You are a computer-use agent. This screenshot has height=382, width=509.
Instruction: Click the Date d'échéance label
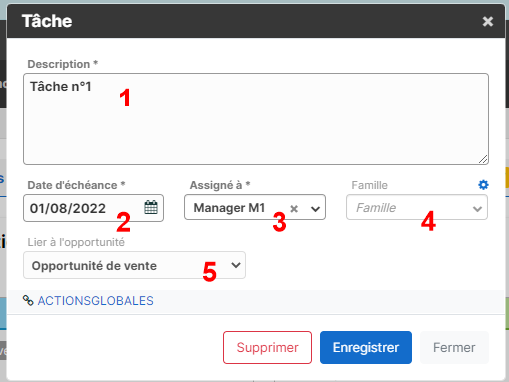76,185
